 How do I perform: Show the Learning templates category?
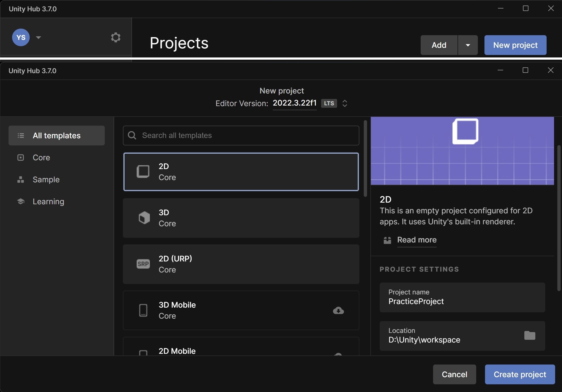click(48, 201)
